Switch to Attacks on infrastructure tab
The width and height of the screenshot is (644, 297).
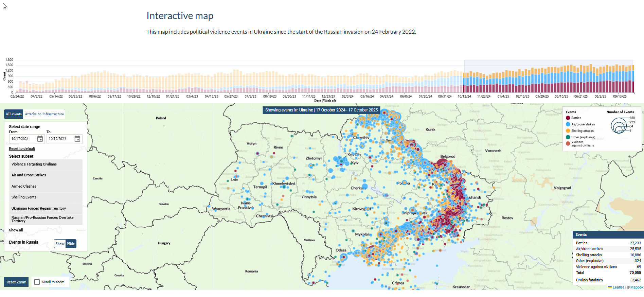[x=44, y=114]
